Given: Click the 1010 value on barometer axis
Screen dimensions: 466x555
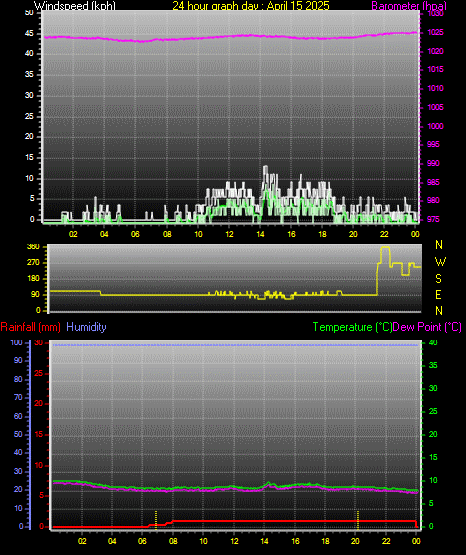Looking at the screenshot, I should coord(436,88).
